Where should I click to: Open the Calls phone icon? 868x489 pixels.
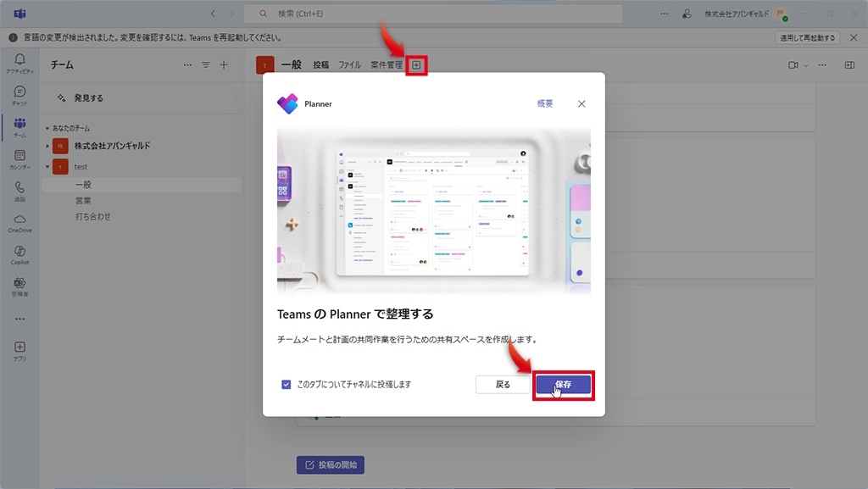pyautogui.click(x=20, y=191)
